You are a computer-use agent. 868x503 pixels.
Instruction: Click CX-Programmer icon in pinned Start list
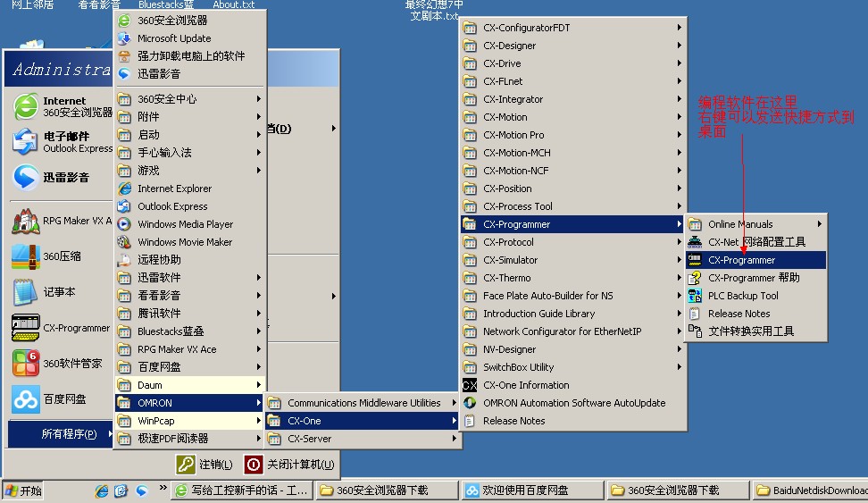(x=25, y=328)
